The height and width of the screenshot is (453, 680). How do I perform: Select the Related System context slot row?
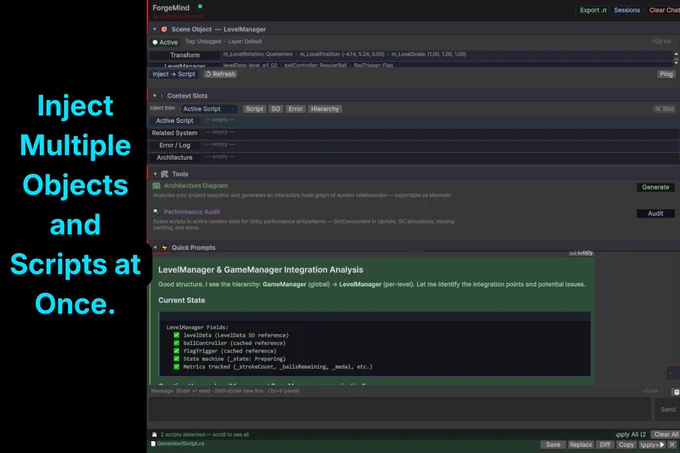[x=414, y=133]
